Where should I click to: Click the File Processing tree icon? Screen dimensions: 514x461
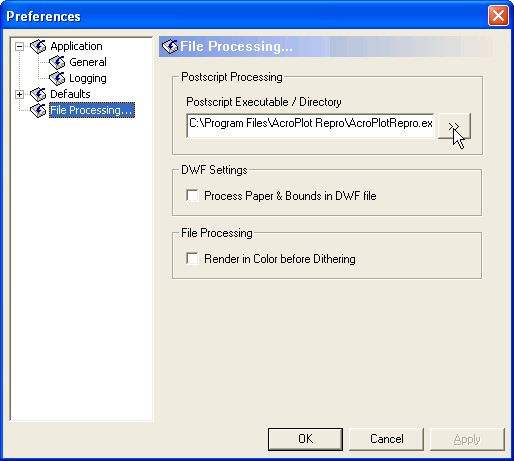coord(38,110)
